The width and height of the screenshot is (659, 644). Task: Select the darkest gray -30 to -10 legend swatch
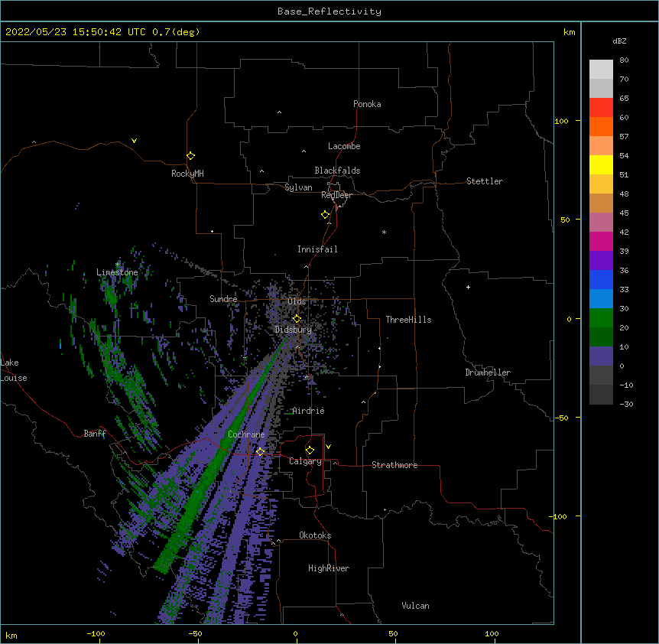click(601, 395)
